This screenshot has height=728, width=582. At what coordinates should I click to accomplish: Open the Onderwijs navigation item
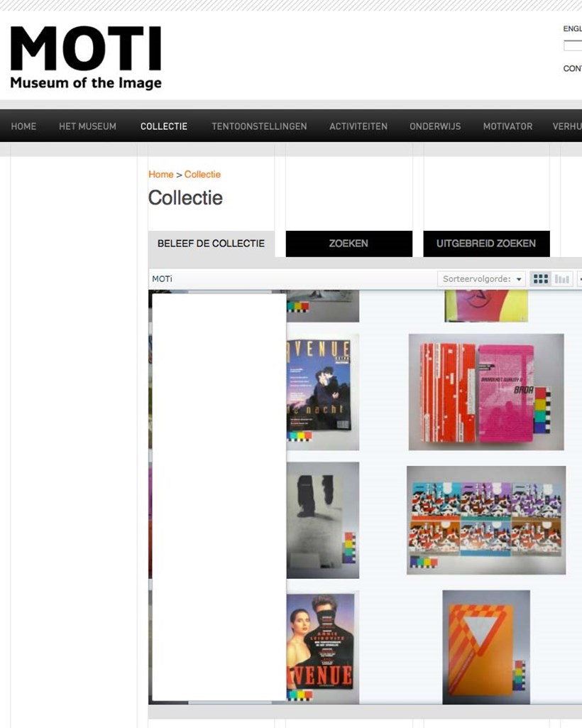click(x=435, y=126)
